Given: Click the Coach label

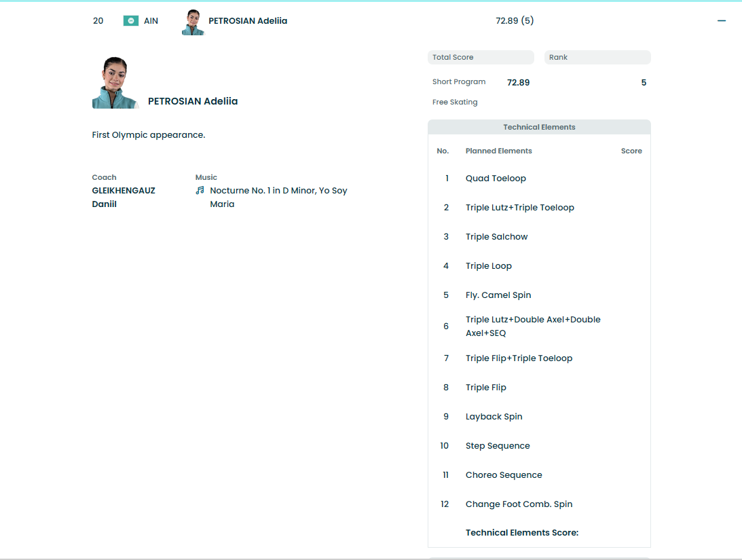Looking at the screenshot, I should coord(104,177).
